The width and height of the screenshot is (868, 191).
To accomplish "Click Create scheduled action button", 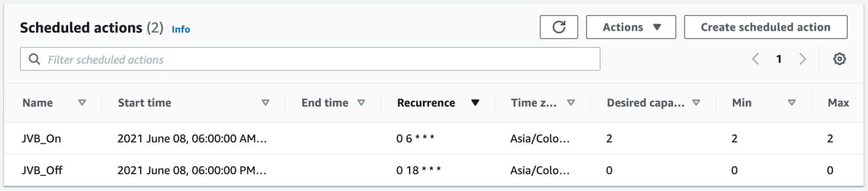I will pyautogui.click(x=765, y=27).
